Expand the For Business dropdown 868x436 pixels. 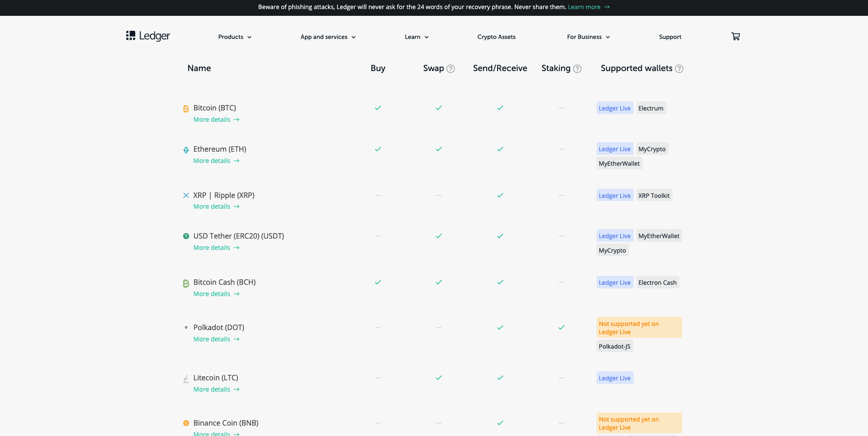pyautogui.click(x=588, y=37)
